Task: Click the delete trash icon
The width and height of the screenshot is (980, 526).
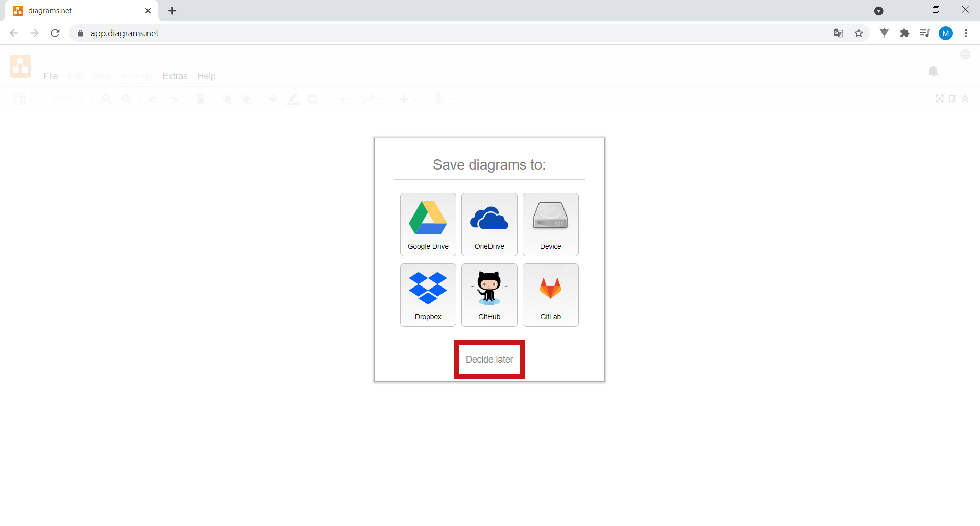Action: click(201, 99)
